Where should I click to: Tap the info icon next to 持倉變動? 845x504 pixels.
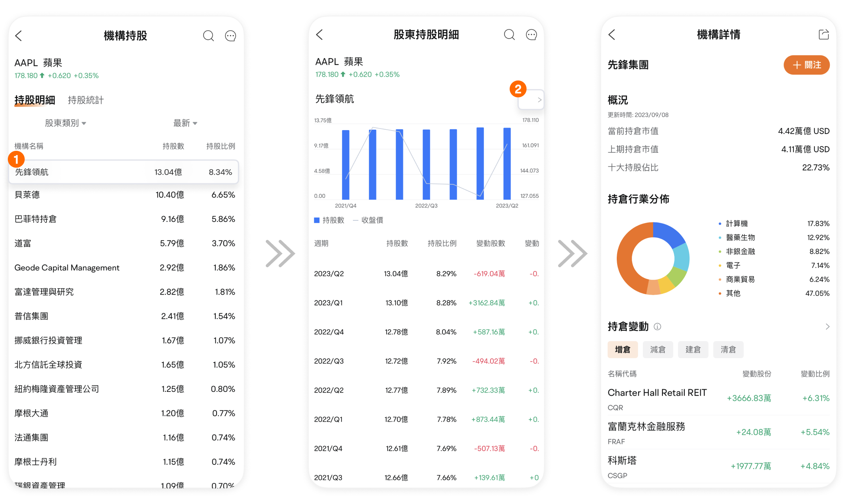(658, 327)
